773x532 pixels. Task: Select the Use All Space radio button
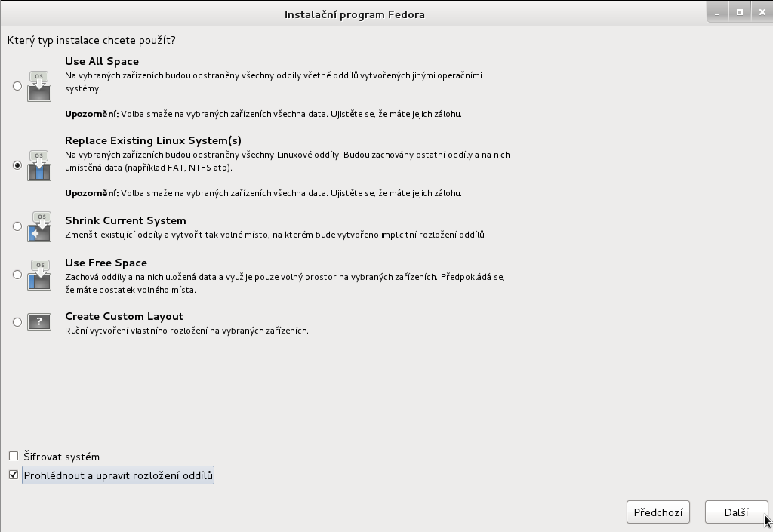(x=17, y=86)
